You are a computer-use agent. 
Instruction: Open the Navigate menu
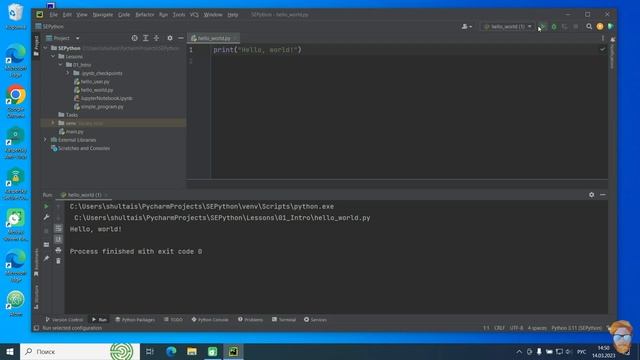coord(103,15)
